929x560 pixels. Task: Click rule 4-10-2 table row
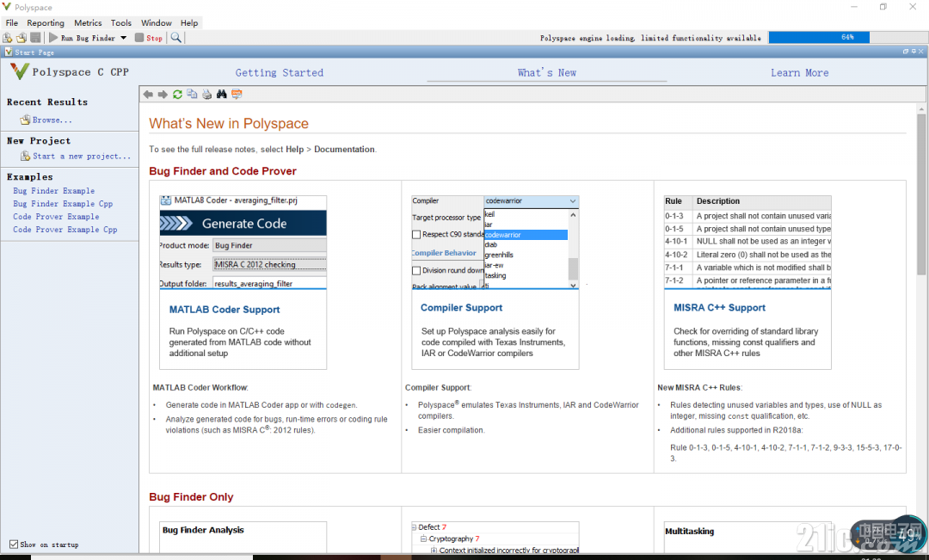(x=748, y=255)
